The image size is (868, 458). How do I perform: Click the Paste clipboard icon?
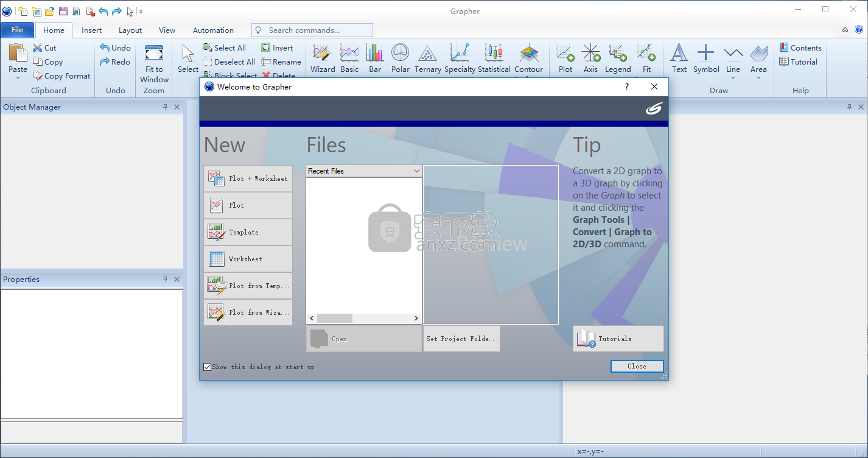[x=18, y=53]
